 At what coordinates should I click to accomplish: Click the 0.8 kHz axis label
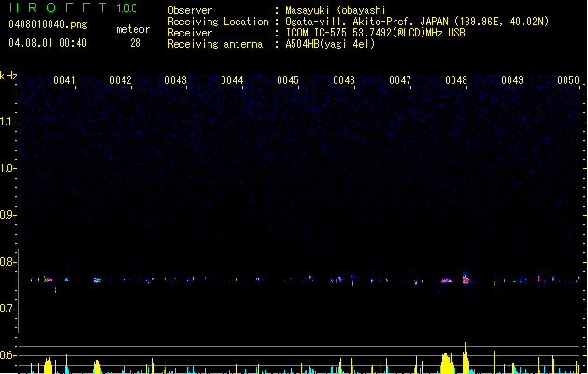(x=7, y=262)
